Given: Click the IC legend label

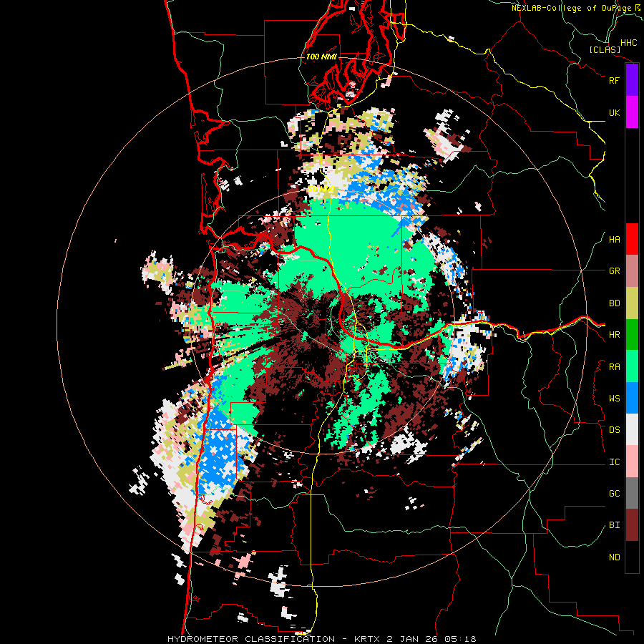Looking at the screenshot, I should (614, 462).
